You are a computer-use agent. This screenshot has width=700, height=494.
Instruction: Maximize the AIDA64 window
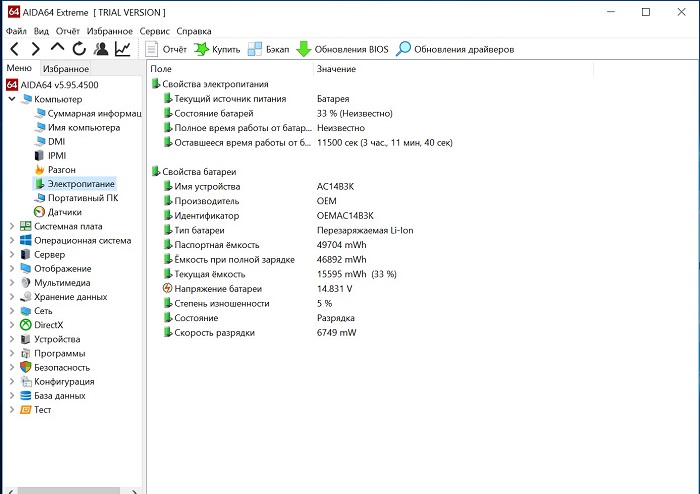pos(646,12)
